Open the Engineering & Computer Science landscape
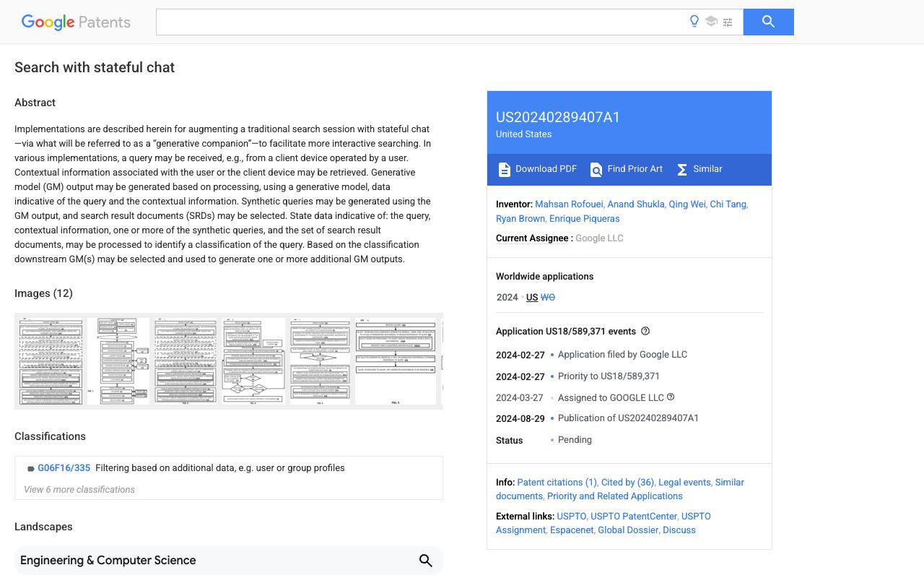The height and width of the screenshot is (578, 924). point(229,561)
